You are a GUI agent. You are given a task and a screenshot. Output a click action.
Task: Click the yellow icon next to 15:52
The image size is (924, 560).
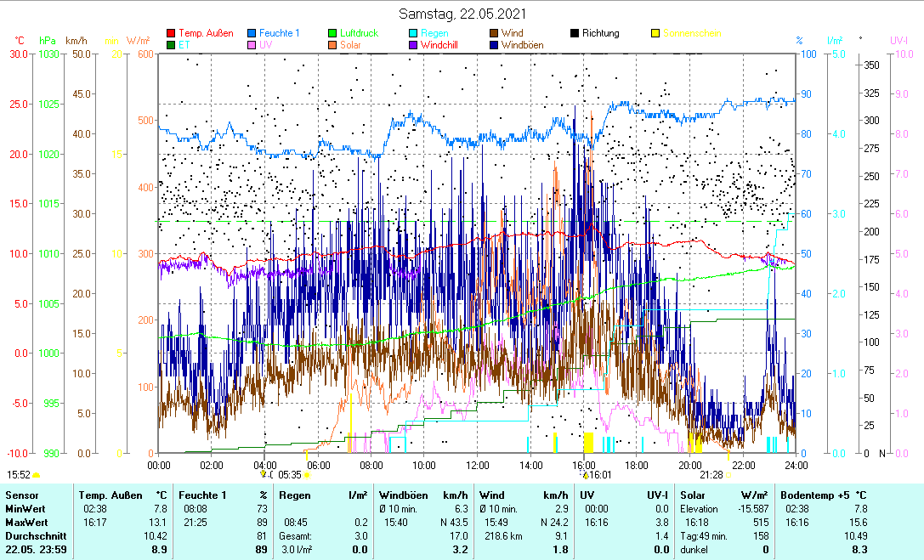click(37, 475)
